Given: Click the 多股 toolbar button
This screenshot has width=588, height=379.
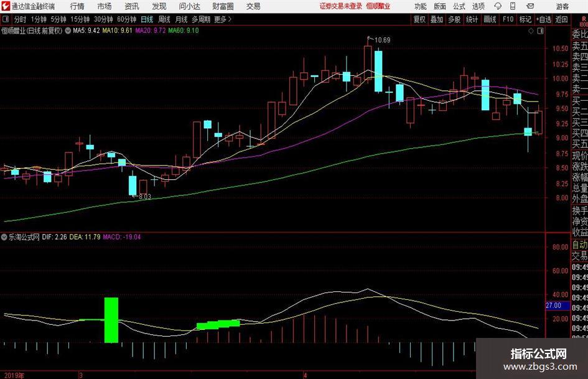Looking at the screenshot, I should (454, 19).
